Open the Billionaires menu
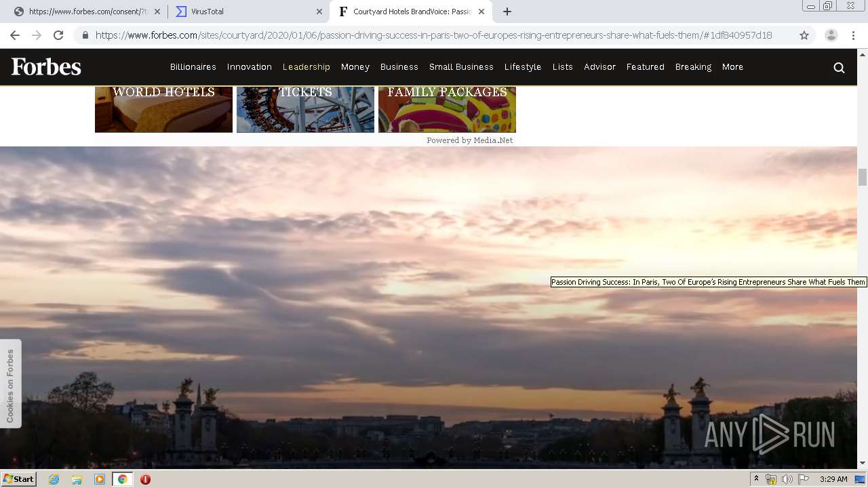This screenshot has width=868, height=488. 193,67
